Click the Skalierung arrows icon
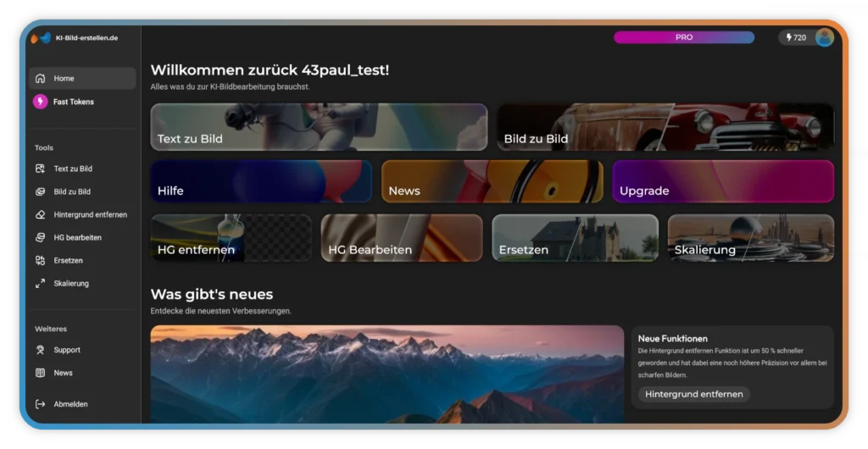This screenshot has height=449, width=868. [x=40, y=283]
